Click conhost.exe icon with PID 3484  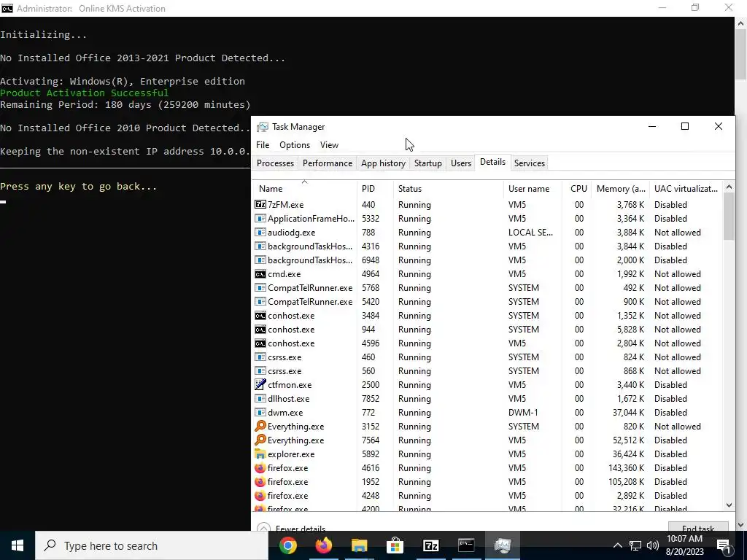click(260, 315)
